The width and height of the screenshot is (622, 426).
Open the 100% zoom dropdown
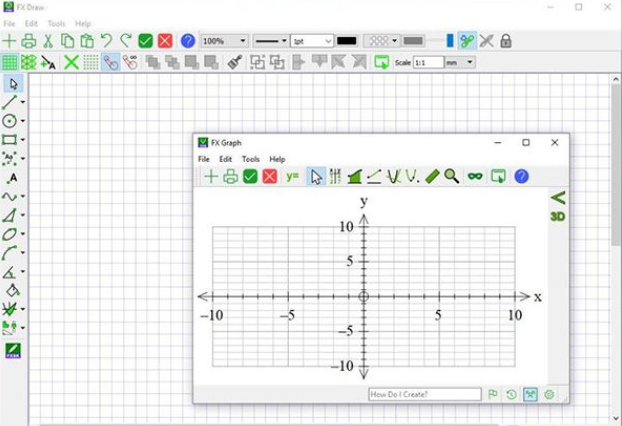click(x=224, y=41)
